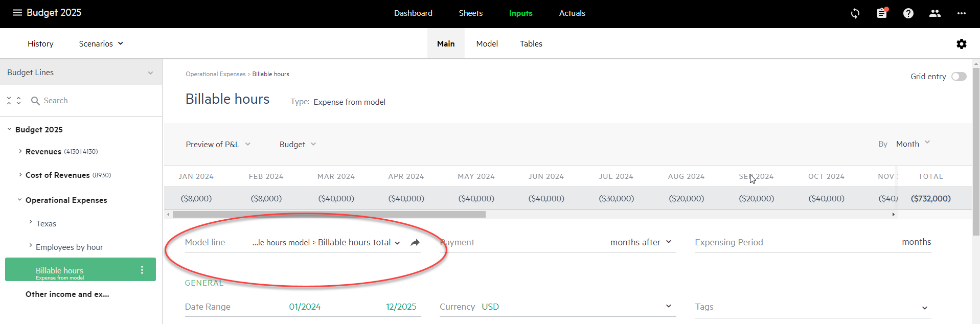The width and height of the screenshot is (980, 324).
Task: Collapse the Operational Expenses node
Action: (19, 200)
